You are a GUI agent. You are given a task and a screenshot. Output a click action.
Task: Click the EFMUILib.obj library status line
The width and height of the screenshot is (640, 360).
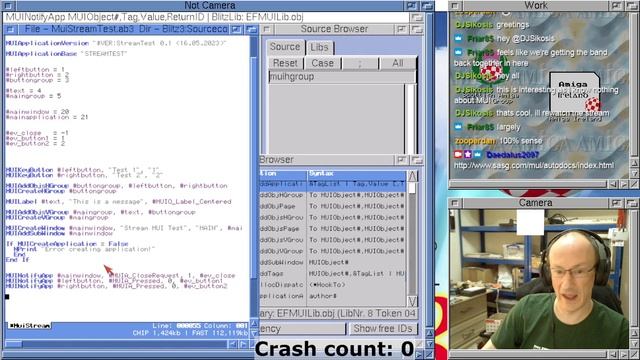pos(338,313)
